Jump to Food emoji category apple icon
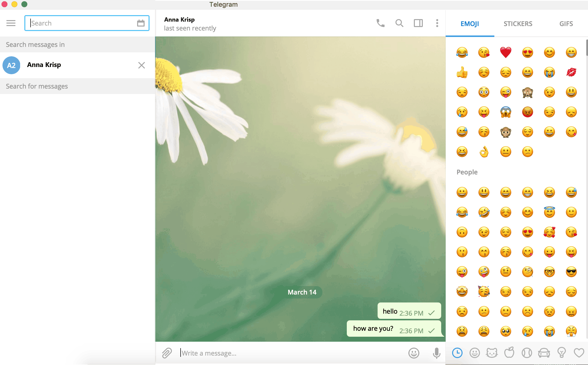Image resolution: width=588 pixels, height=365 pixels. click(x=509, y=352)
